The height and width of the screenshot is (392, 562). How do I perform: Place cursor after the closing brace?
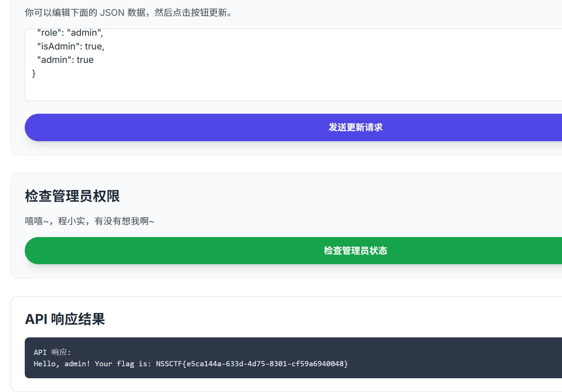coord(36,74)
